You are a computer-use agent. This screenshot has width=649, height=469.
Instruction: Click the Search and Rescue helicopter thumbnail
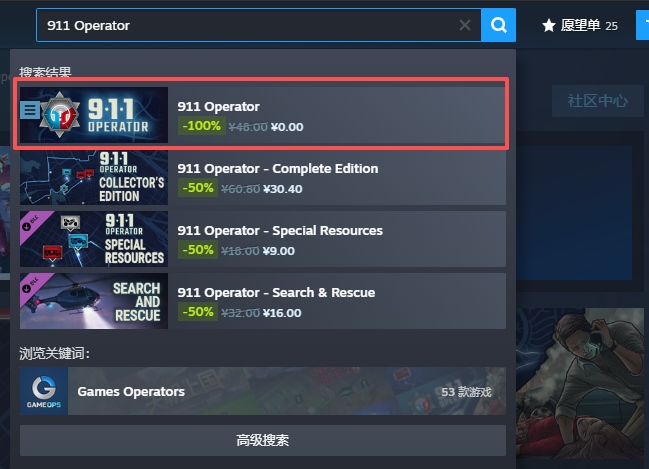click(x=94, y=301)
